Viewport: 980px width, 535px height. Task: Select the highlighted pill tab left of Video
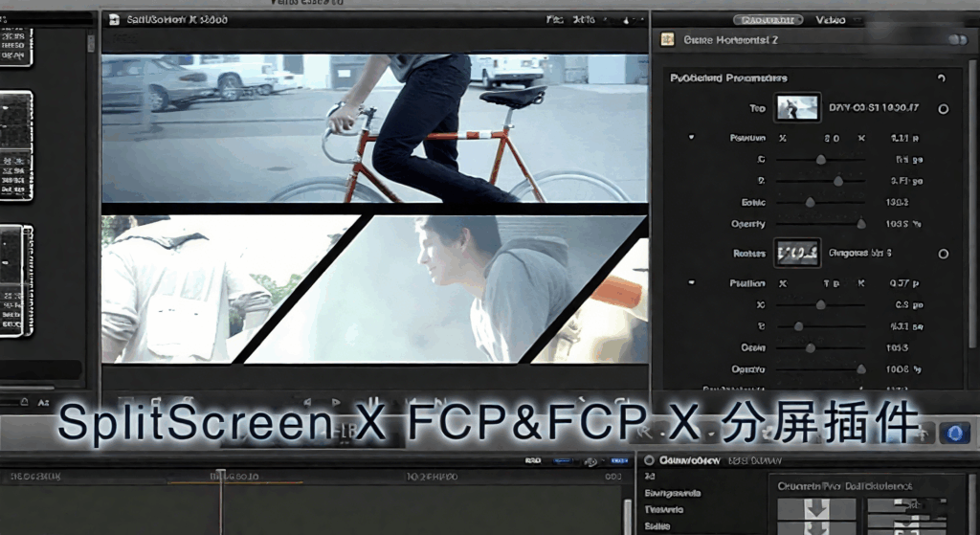pos(768,19)
